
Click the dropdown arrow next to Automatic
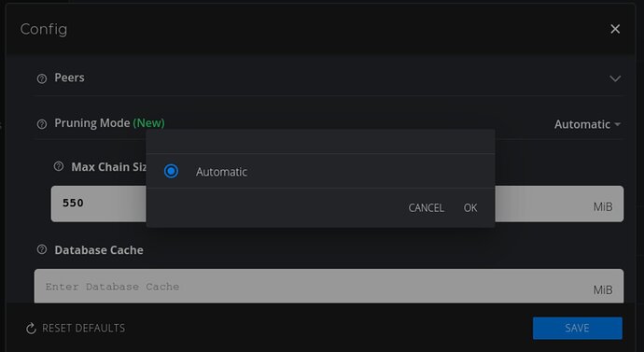point(617,124)
